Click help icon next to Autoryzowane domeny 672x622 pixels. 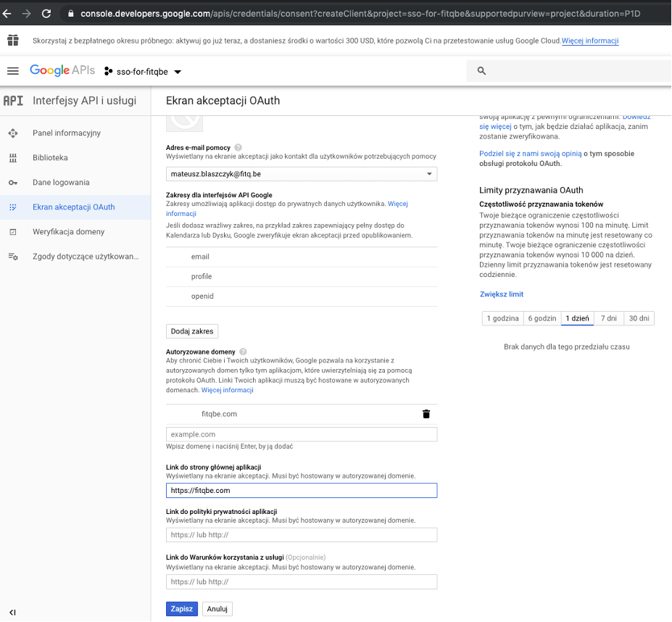click(x=243, y=352)
